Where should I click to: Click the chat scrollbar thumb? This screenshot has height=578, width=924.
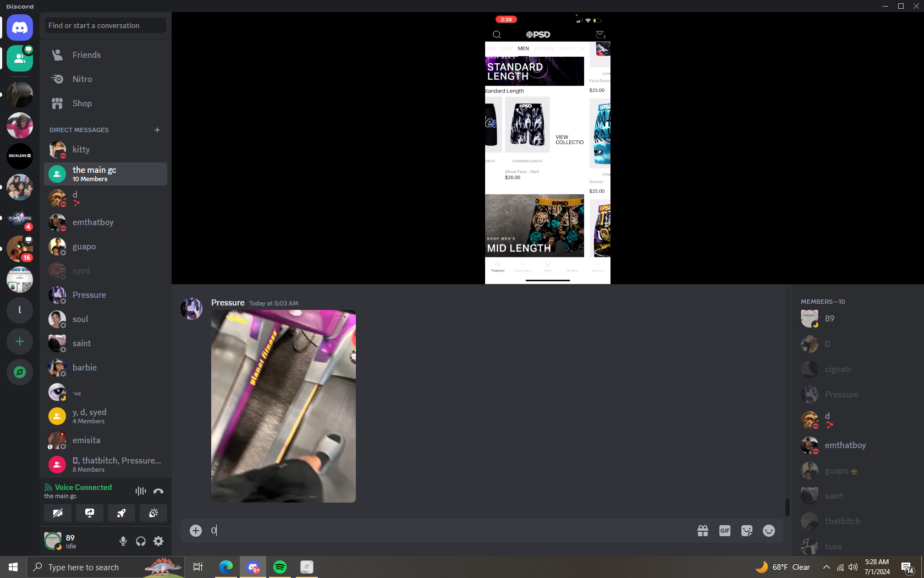pos(787,508)
